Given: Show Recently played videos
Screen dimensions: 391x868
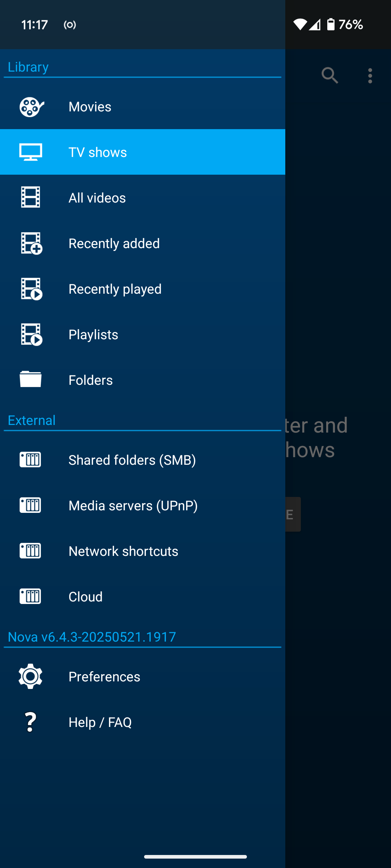Looking at the screenshot, I should (x=143, y=289).
